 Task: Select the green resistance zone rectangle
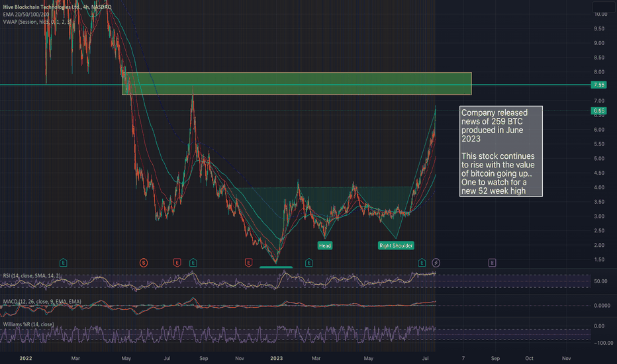pyautogui.click(x=297, y=83)
